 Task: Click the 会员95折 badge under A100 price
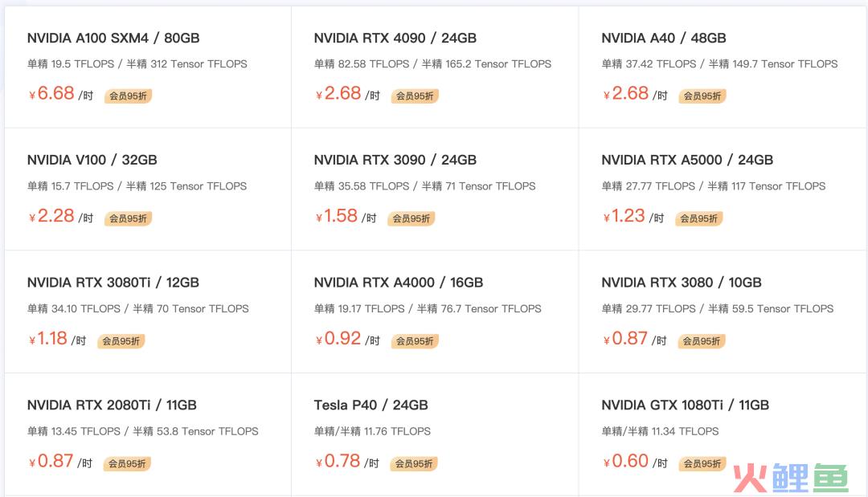(x=128, y=96)
